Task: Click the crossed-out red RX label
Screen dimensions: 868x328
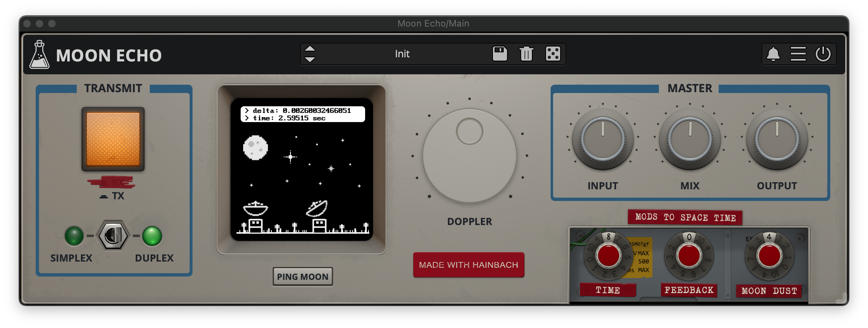Action: pos(111,182)
